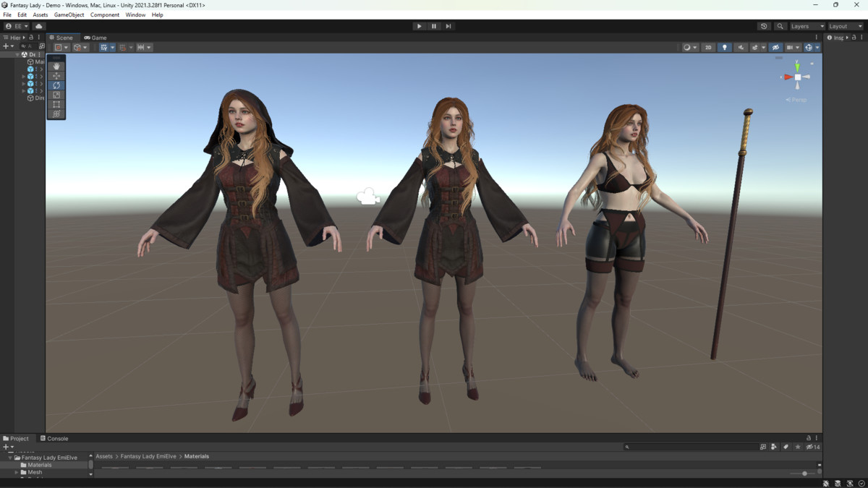The image size is (868, 488).
Task: Click Fantasy Lady EmiElve in breadcrumb path
Action: [x=149, y=456]
